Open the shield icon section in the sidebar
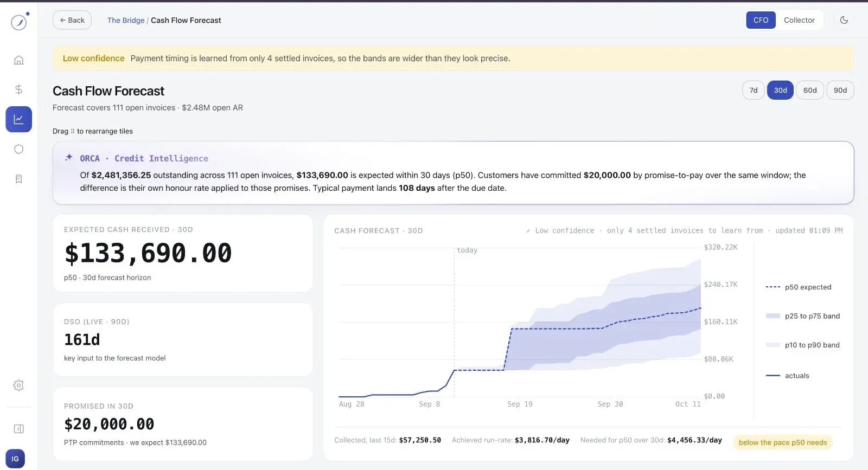The image size is (868, 470). (x=18, y=149)
